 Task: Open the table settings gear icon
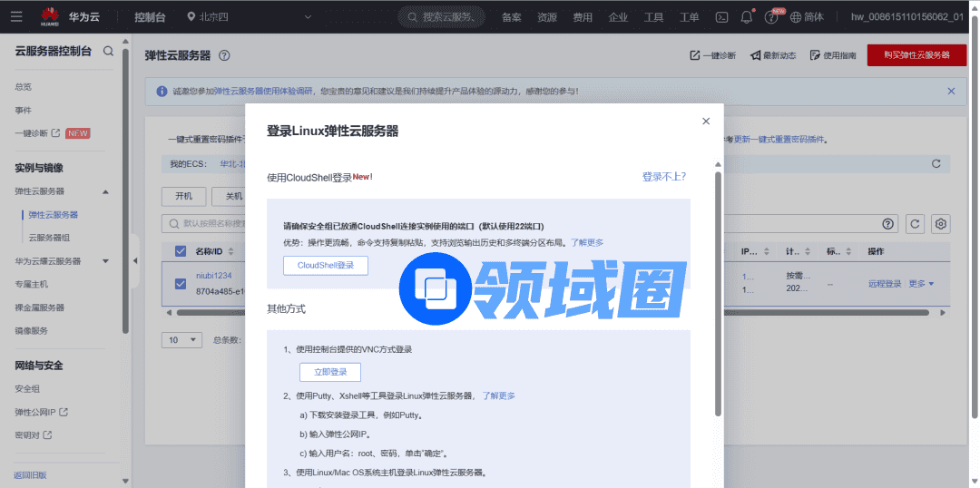[x=941, y=223]
